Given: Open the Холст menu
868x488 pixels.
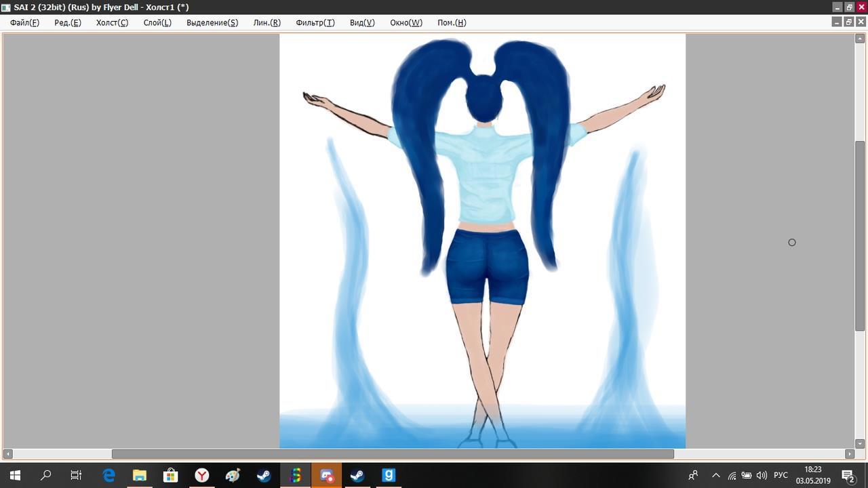Looking at the screenshot, I should [x=112, y=22].
